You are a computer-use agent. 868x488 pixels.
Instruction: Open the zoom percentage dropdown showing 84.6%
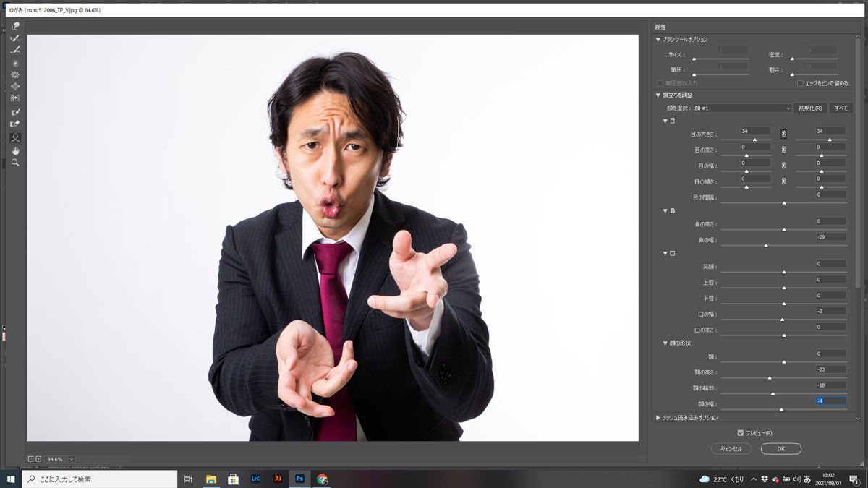click(x=70, y=458)
